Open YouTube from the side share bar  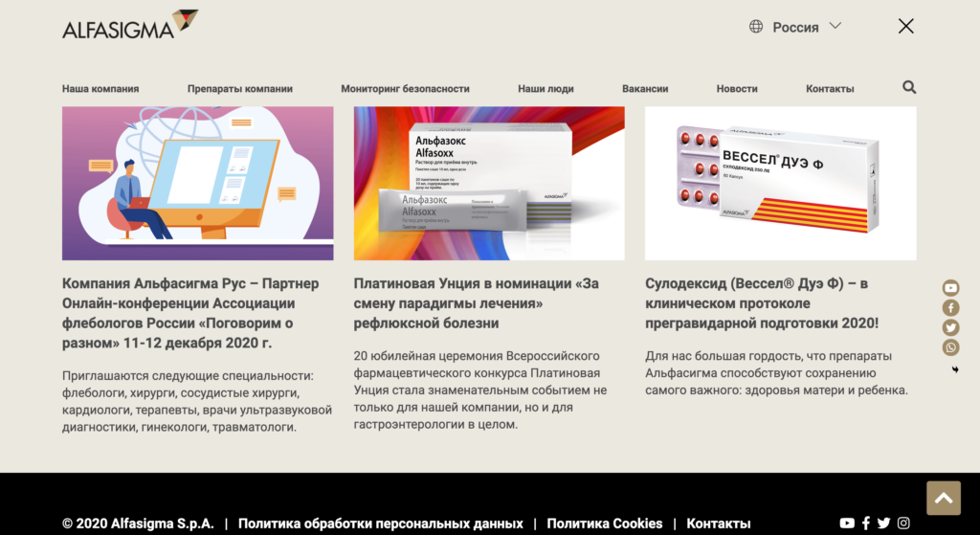[950, 288]
